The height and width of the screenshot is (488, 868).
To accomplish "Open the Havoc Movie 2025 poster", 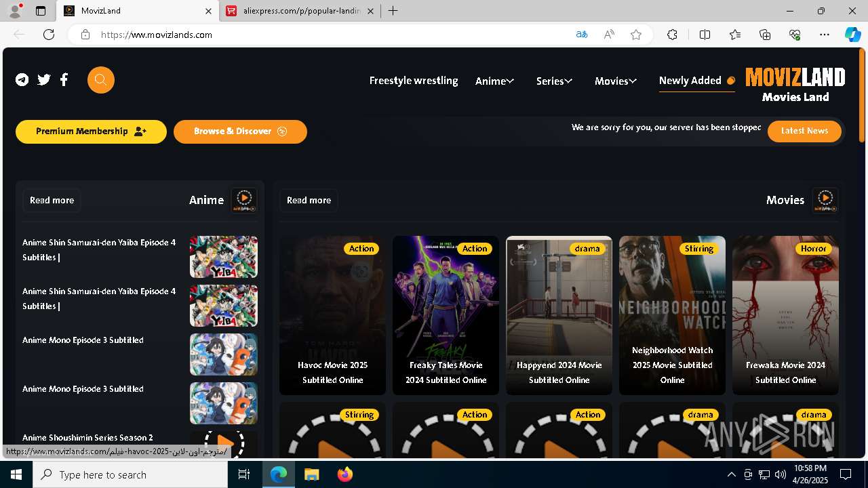I will pyautogui.click(x=332, y=315).
